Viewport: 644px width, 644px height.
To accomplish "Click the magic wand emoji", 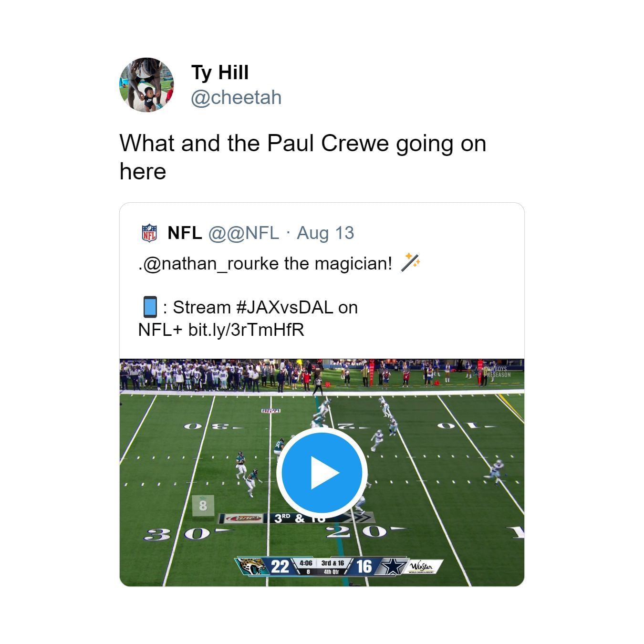I will coord(410,262).
